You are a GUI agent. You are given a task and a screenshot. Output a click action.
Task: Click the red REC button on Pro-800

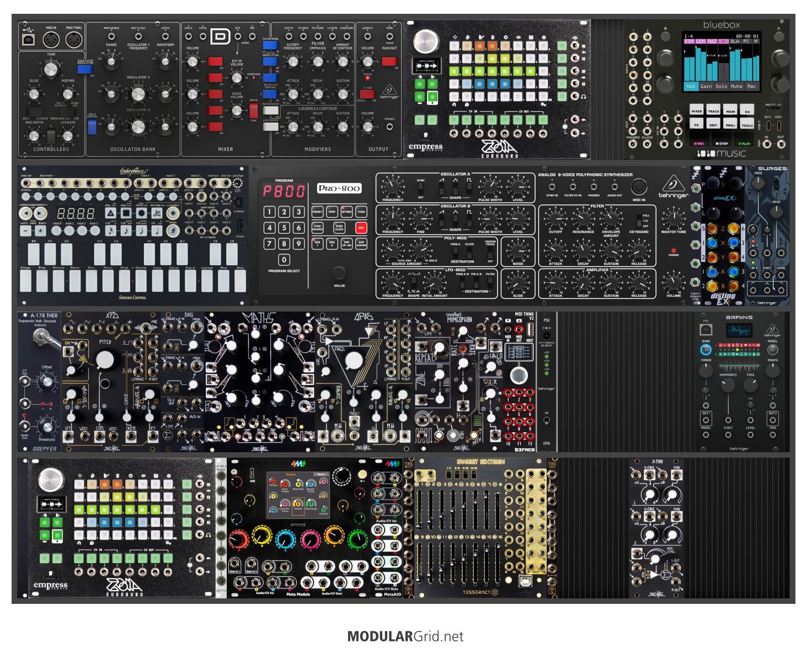[x=361, y=227]
